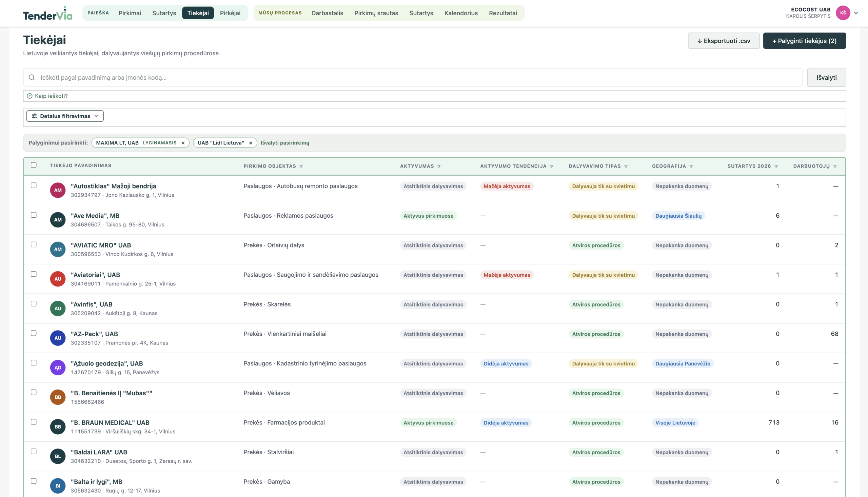Open the Pirkimo objektas column filter
The height and width of the screenshot is (497, 868).
(x=301, y=166)
